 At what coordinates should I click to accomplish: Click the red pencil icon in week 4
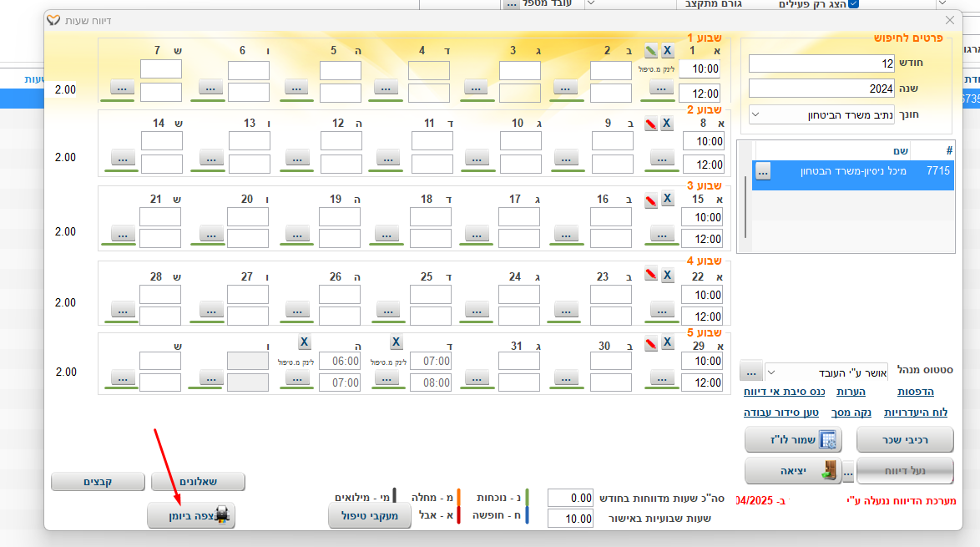[x=651, y=275]
